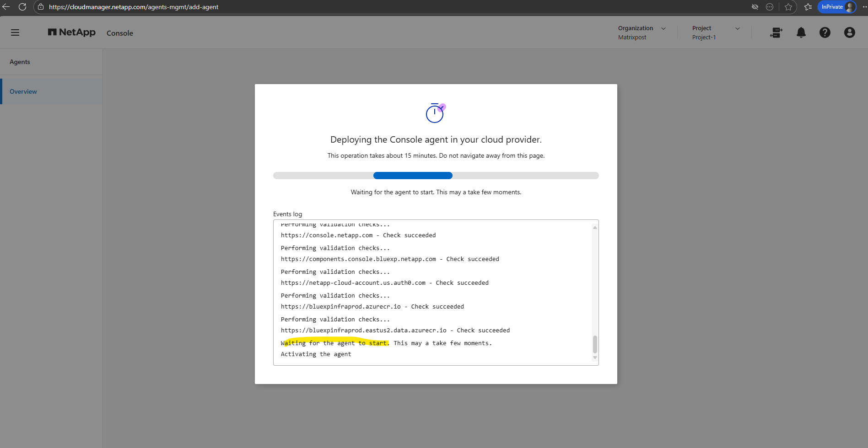This screenshot has height=448, width=868.
Task: Open the agents connector icon in header
Action: tap(776, 32)
